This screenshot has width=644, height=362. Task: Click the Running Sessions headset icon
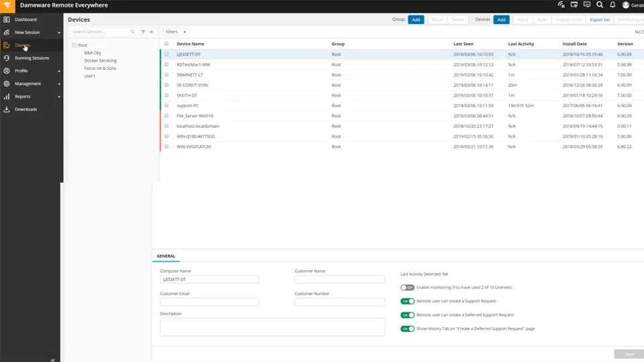coord(7,58)
